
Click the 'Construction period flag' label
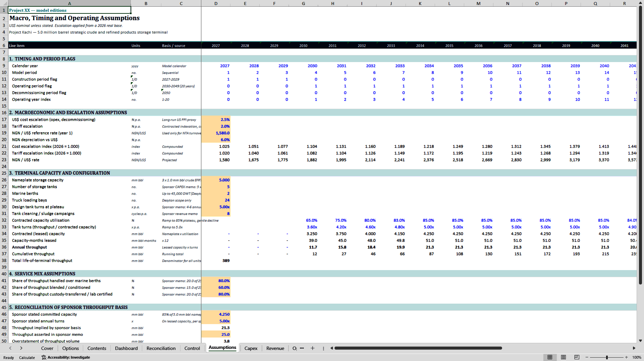tap(35, 79)
